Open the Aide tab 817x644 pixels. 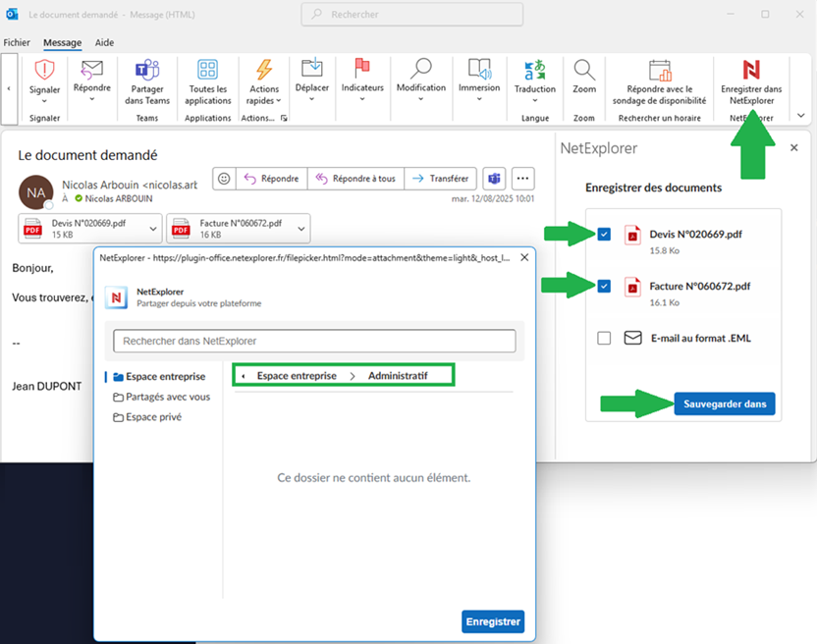tap(104, 43)
